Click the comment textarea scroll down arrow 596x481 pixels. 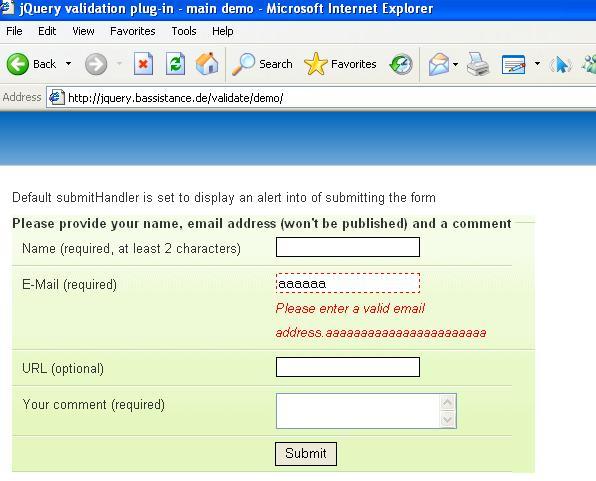coord(447,420)
